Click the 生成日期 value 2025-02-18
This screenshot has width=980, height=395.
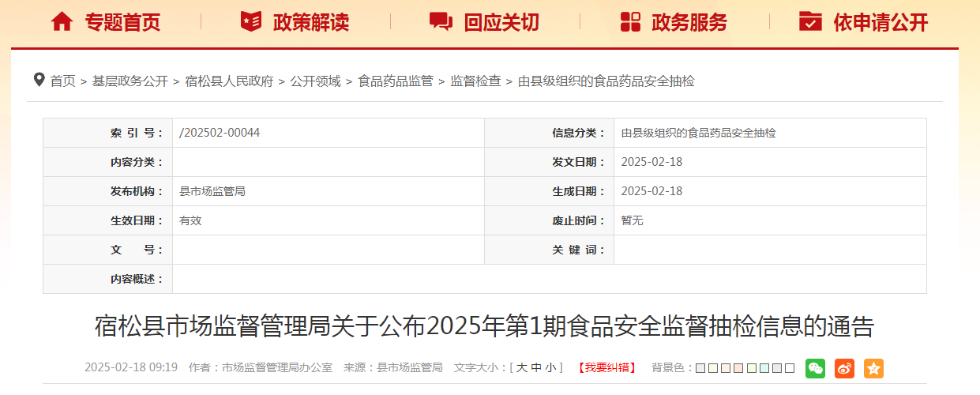651,191
